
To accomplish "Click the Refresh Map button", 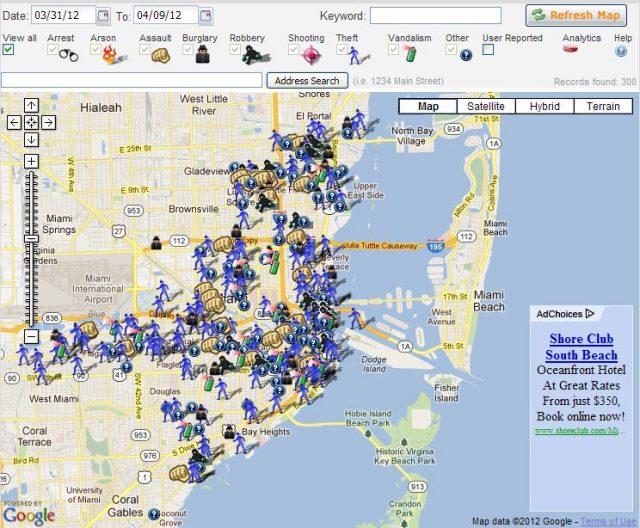I will pos(576,16).
